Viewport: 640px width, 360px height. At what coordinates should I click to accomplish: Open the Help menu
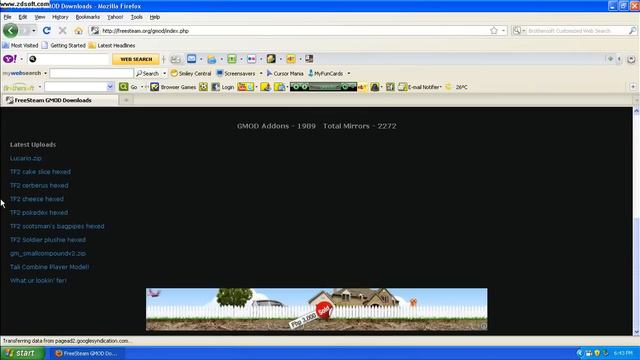pos(155,17)
